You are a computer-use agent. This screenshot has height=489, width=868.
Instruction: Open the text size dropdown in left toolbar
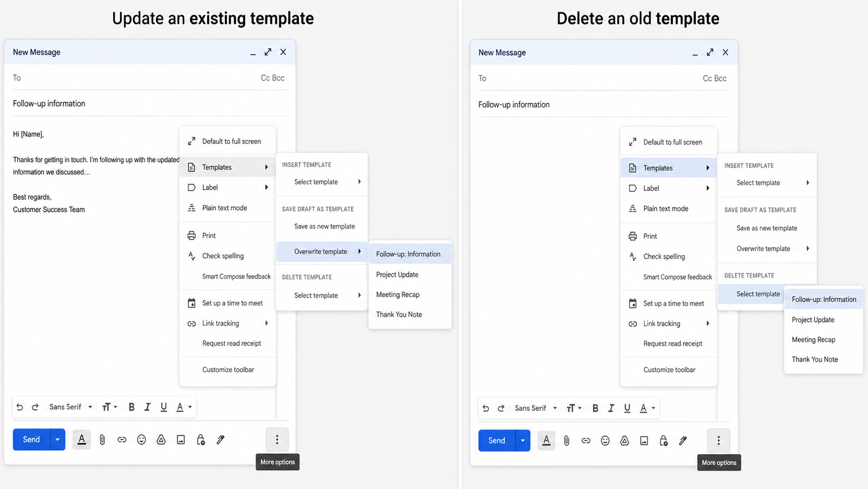tap(110, 407)
